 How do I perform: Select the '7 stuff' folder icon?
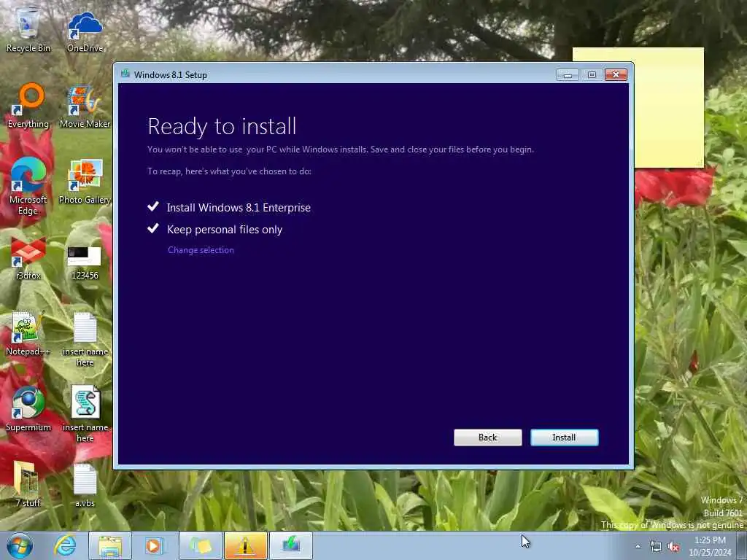pos(27,484)
